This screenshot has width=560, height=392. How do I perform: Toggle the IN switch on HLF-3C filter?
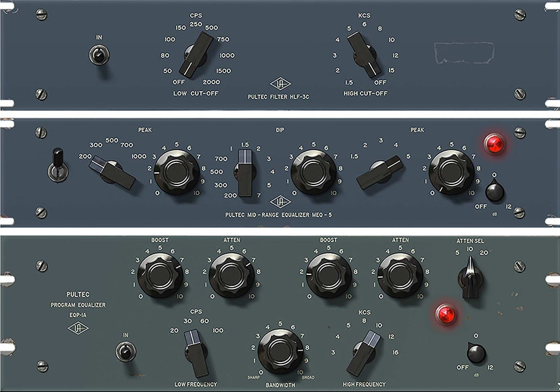pyautogui.click(x=99, y=55)
